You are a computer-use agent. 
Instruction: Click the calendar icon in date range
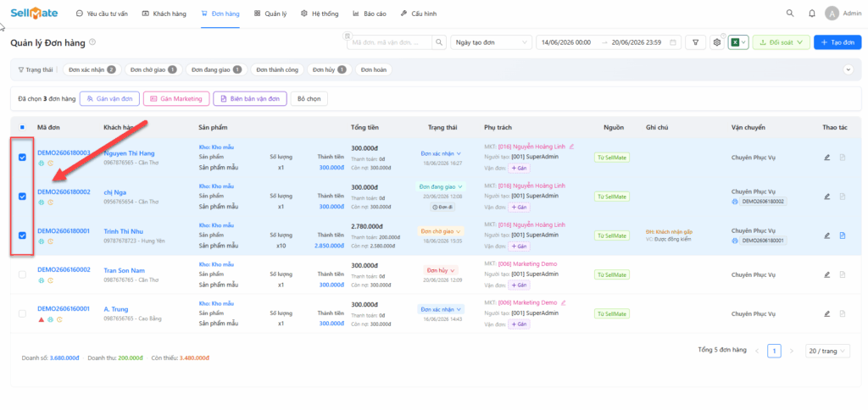(x=672, y=42)
